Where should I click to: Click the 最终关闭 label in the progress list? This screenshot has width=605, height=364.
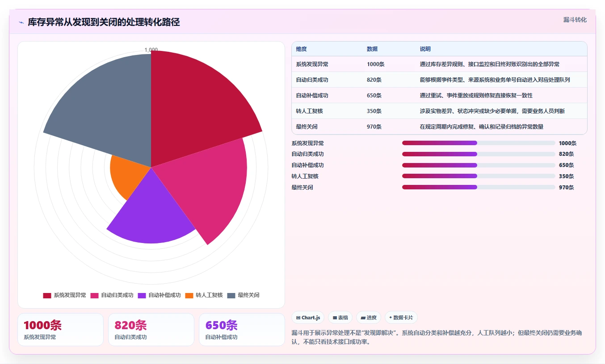pyautogui.click(x=302, y=188)
